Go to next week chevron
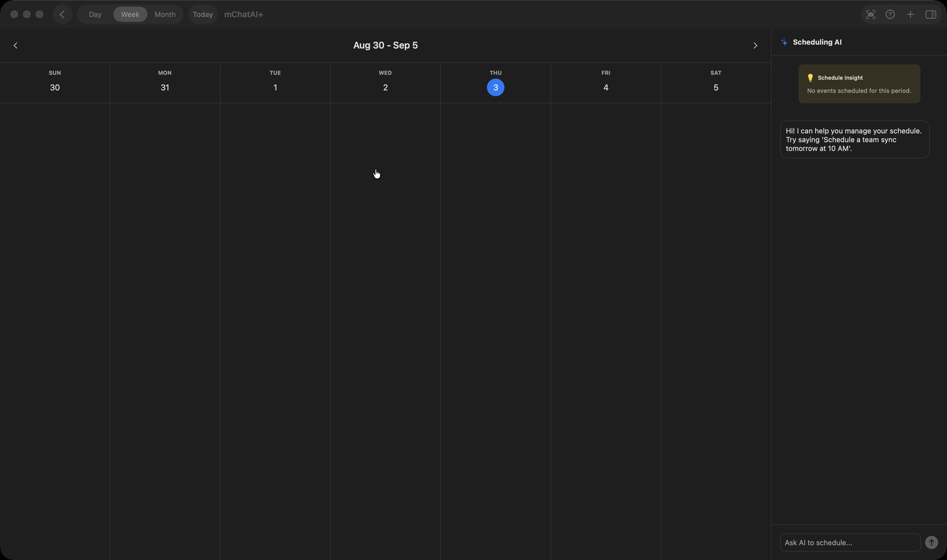Viewport: 947px width, 560px height. [x=755, y=46]
